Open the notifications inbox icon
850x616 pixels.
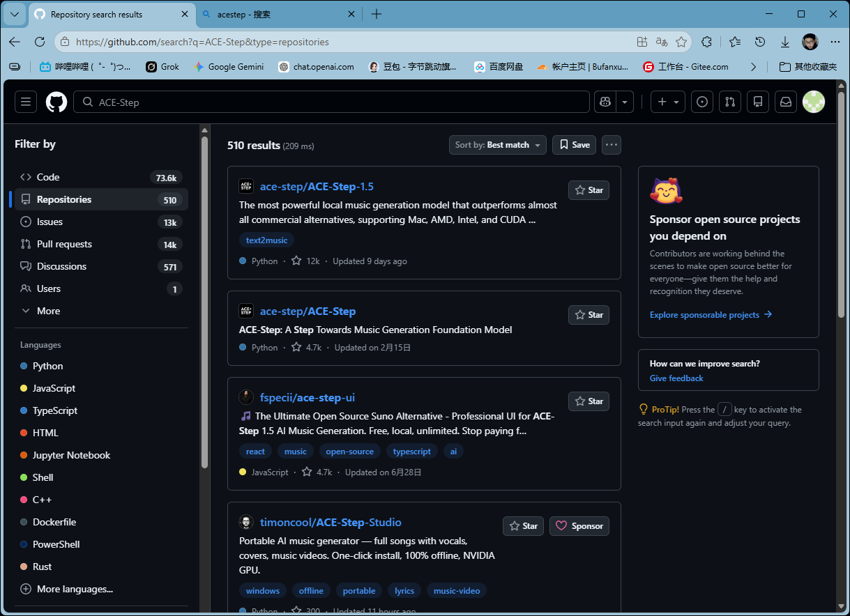point(786,102)
